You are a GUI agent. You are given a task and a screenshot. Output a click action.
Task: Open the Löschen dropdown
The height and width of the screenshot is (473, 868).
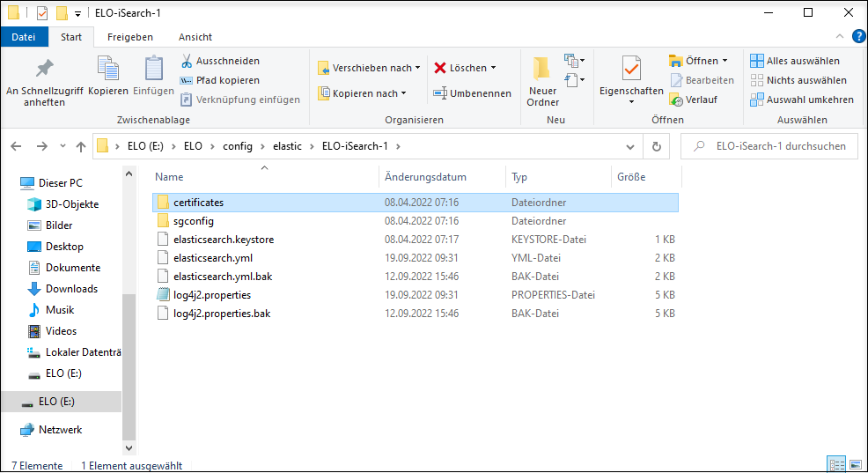pos(465,68)
